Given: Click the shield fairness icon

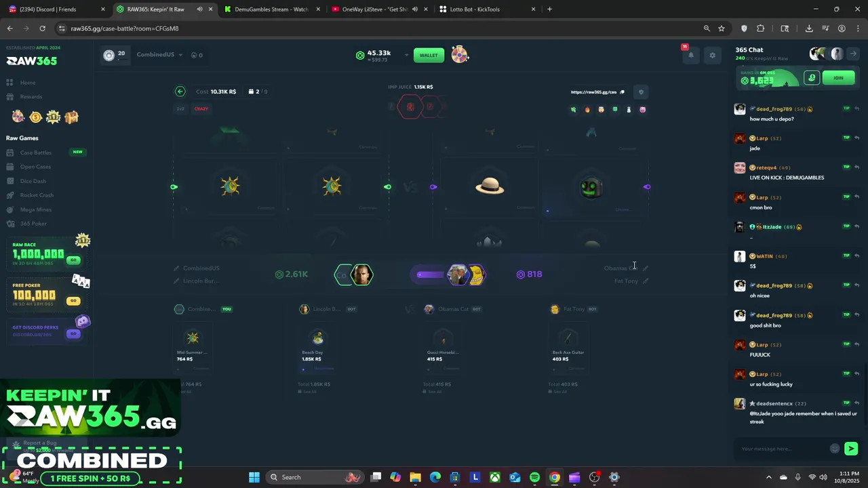Looking at the screenshot, I should click(x=641, y=92).
